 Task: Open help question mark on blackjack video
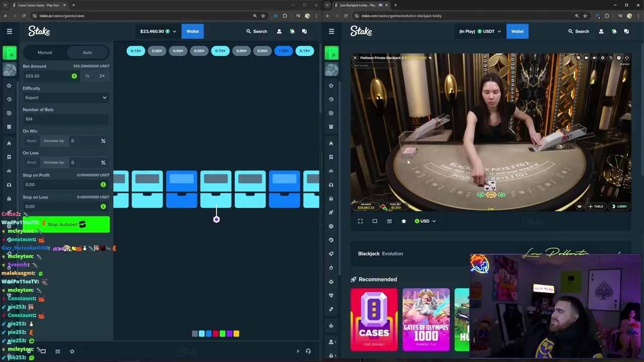click(x=619, y=58)
